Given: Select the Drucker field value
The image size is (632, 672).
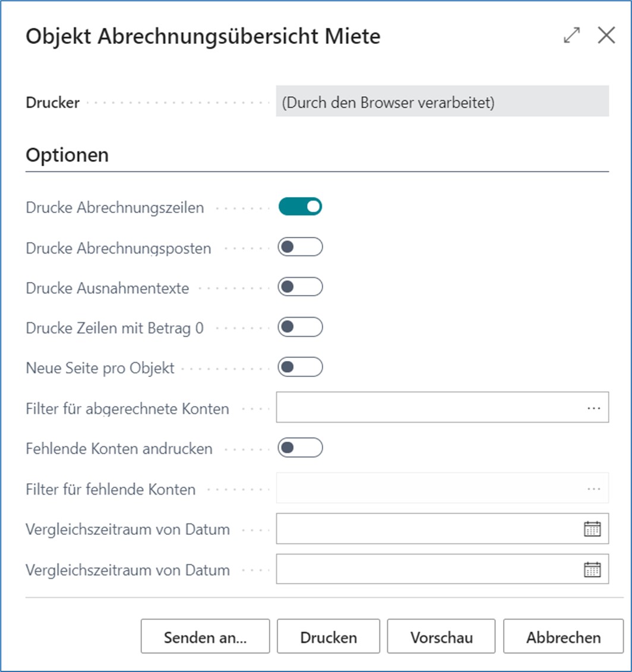Looking at the screenshot, I should click(x=442, y=103).
